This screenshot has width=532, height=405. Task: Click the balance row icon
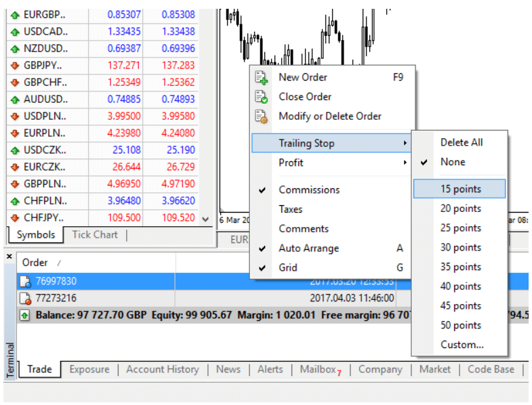pos(25,315)
